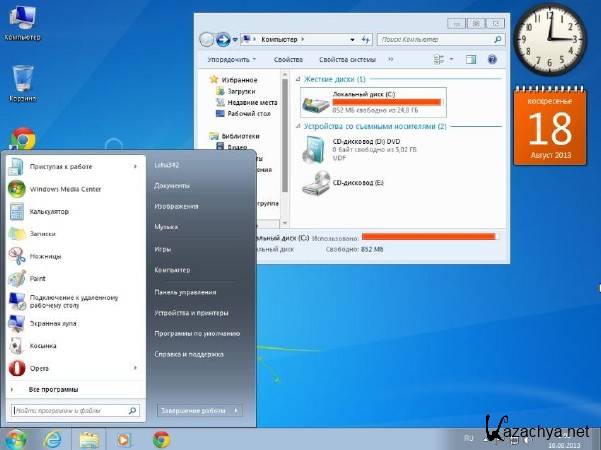The width and height of the screenshot is (601, 450).
Task: Open Записки sticky notes
Action: (76, 234)
